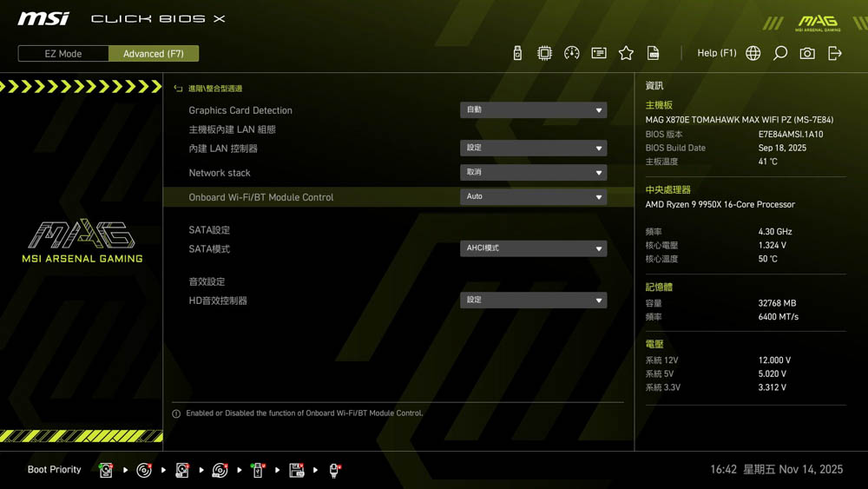Open the speedometer performance icon
This screenshot has height=489, width=868.
pyautogui.click(x=571, y=54)
